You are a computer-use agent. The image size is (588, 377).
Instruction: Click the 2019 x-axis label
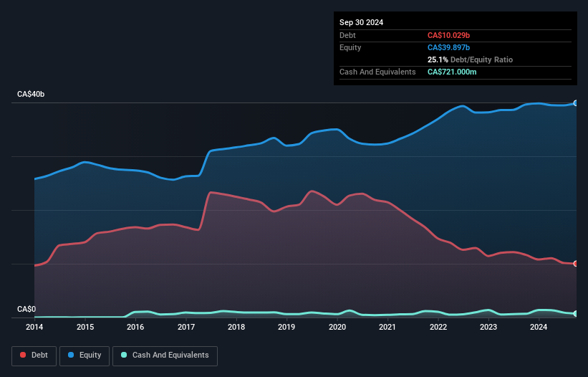pos(286,327)
